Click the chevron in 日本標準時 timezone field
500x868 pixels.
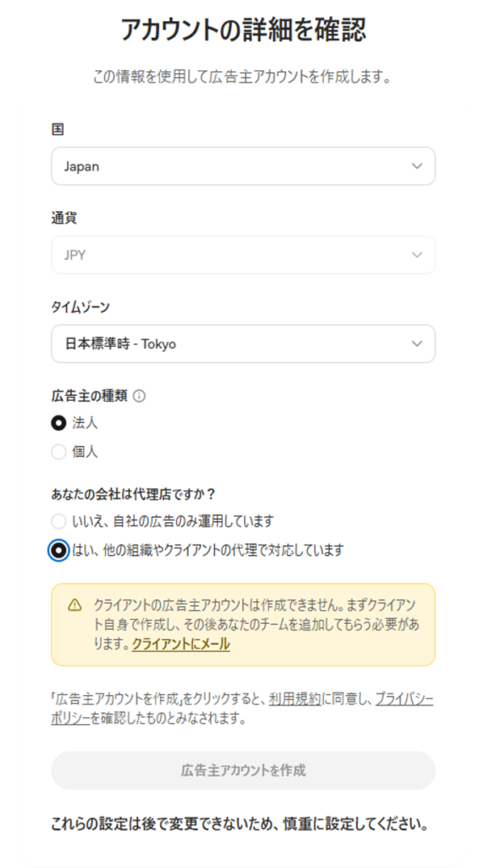pyautogui.click(x=417, y=344)
